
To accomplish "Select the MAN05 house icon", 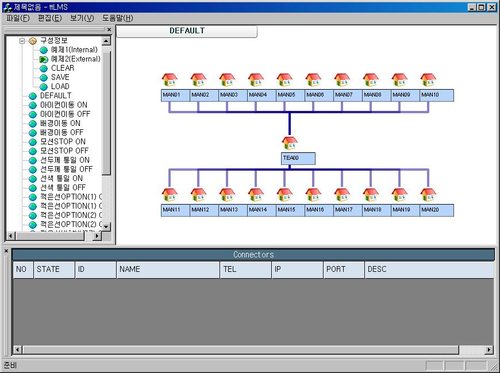I will click(x=284, y=80).
